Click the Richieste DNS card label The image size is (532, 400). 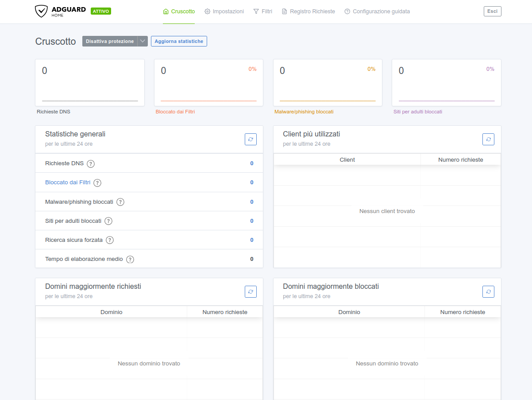54,112
